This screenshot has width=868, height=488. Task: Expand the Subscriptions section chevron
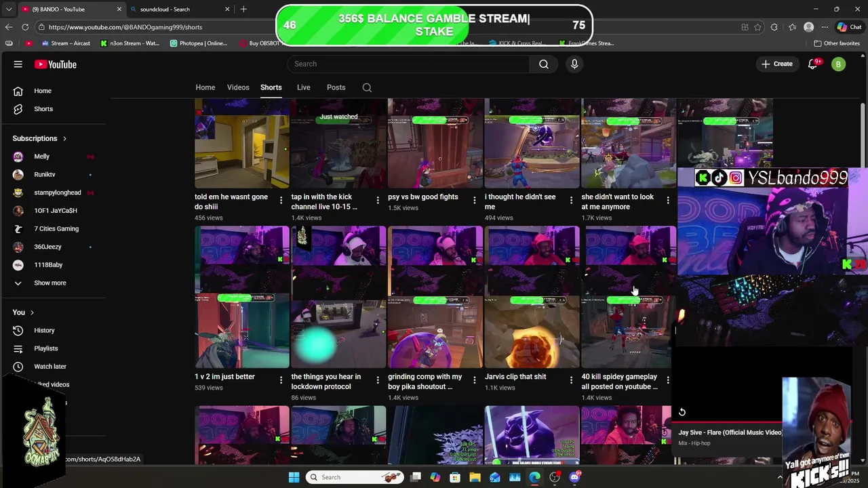tap(64, 138)
